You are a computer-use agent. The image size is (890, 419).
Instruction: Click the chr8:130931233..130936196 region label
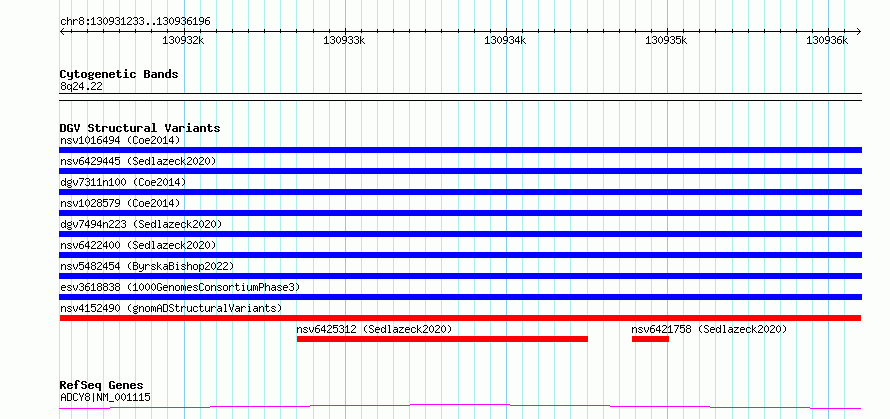pyautogui.click(x=135, y=22)
